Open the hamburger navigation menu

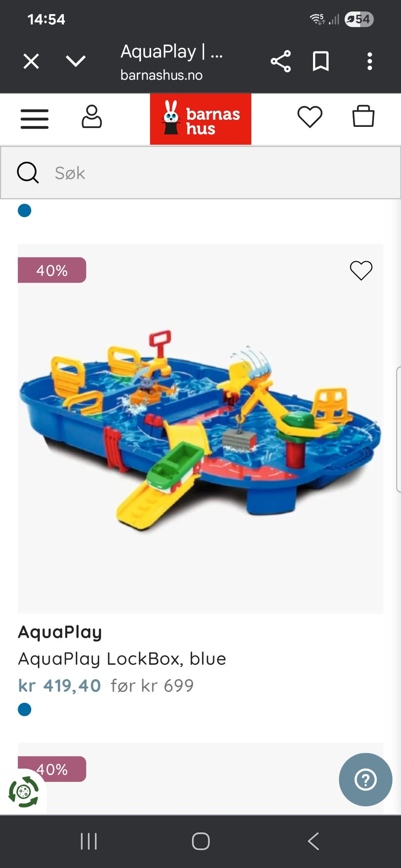(x=35, y=119)
